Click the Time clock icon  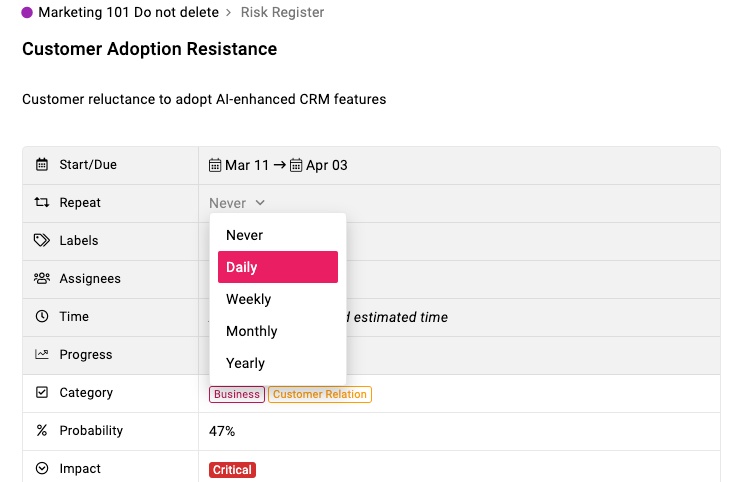click(x=42, y=317)
